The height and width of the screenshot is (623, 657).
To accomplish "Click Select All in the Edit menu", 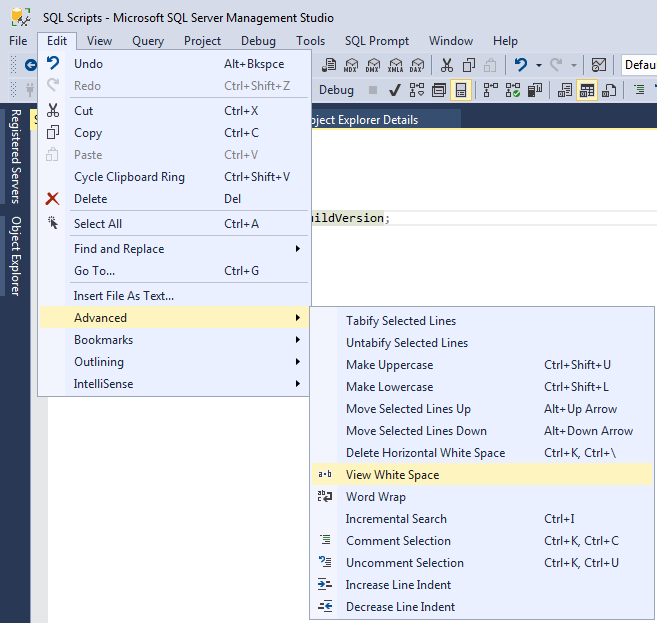I will click(x=98, y=224).
